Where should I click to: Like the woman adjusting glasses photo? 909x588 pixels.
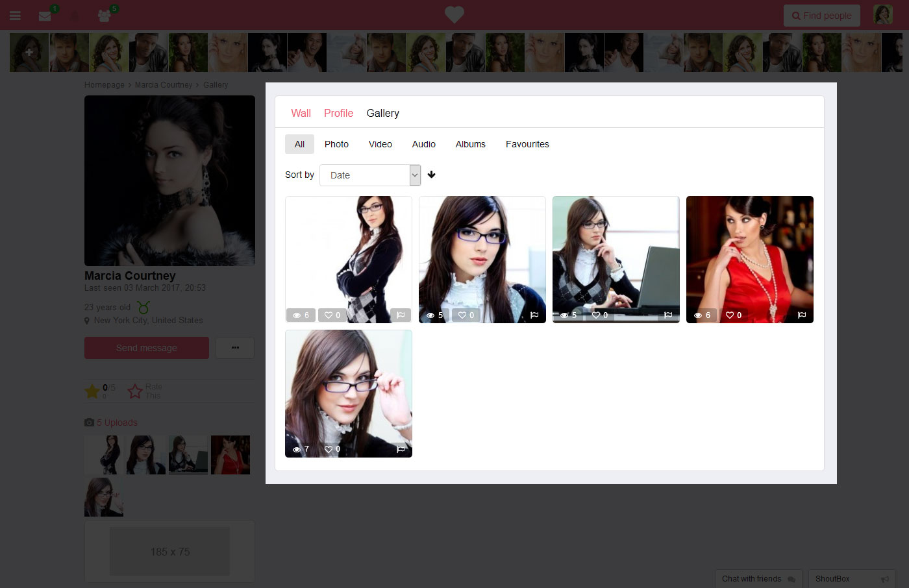pyautogui.click(x=329, y=449)
